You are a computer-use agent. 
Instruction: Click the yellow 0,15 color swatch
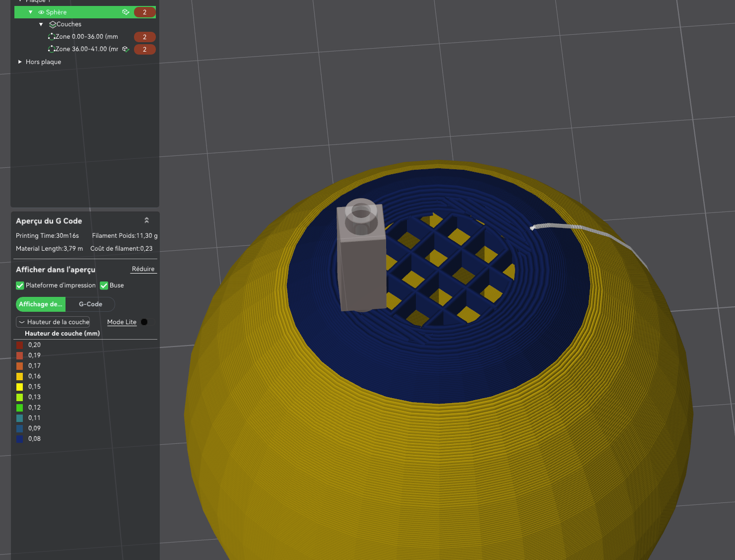pos(20,387)
